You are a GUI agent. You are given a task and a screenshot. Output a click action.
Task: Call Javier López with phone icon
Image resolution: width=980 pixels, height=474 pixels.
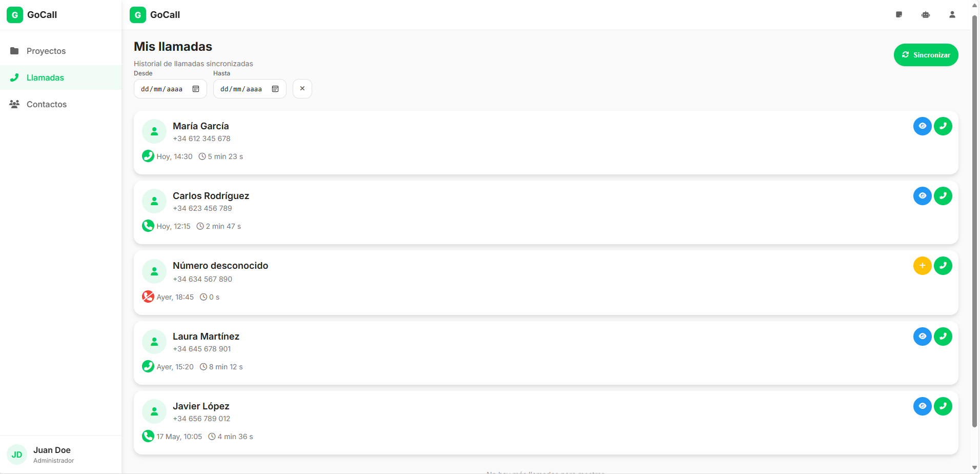coord(943,406)
